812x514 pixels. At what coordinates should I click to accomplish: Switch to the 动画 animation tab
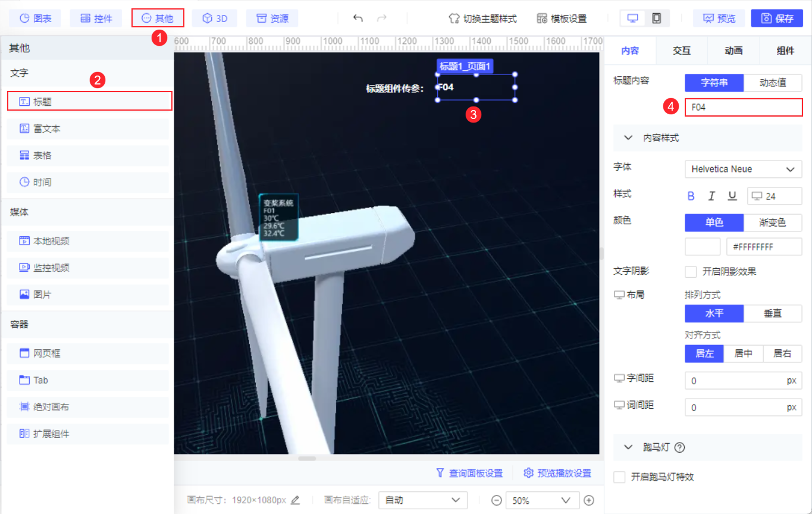[733, 51]
